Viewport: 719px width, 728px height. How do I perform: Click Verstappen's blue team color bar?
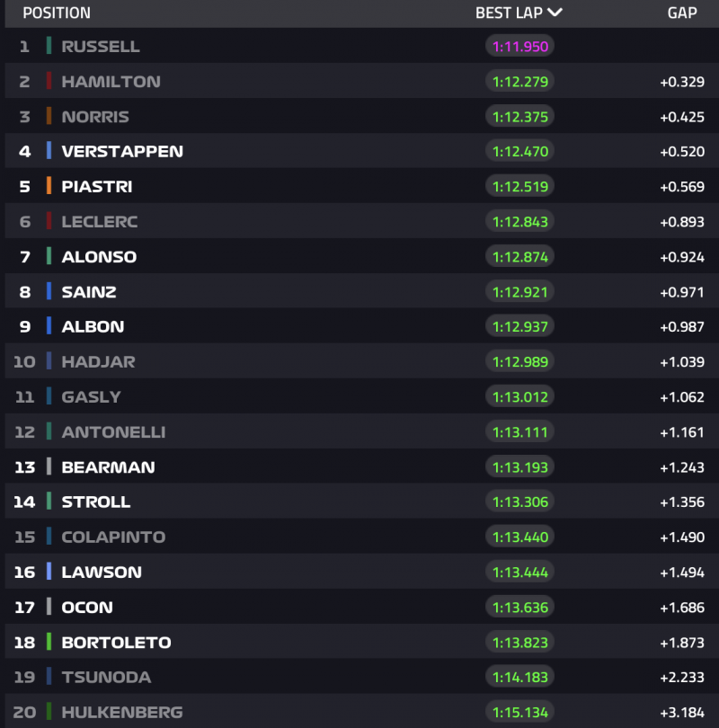(49, 151)
